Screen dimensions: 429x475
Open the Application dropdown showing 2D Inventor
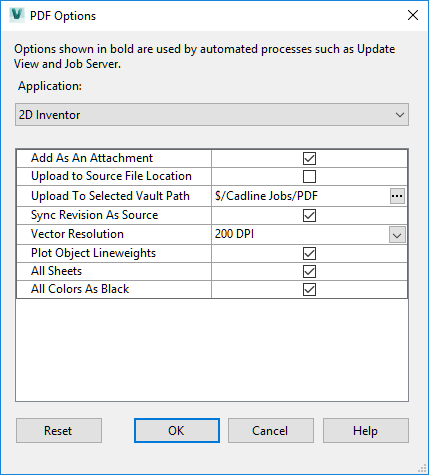pos(212,115)
